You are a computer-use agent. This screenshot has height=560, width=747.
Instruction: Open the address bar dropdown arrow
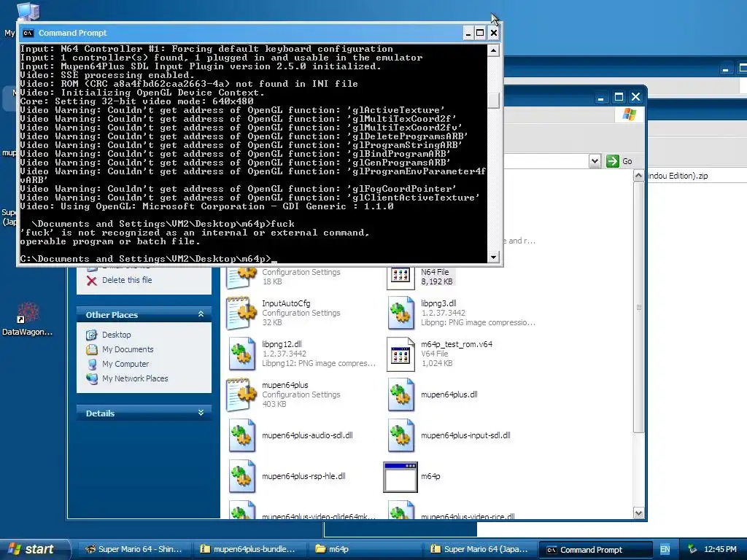[x=595, y=161]
